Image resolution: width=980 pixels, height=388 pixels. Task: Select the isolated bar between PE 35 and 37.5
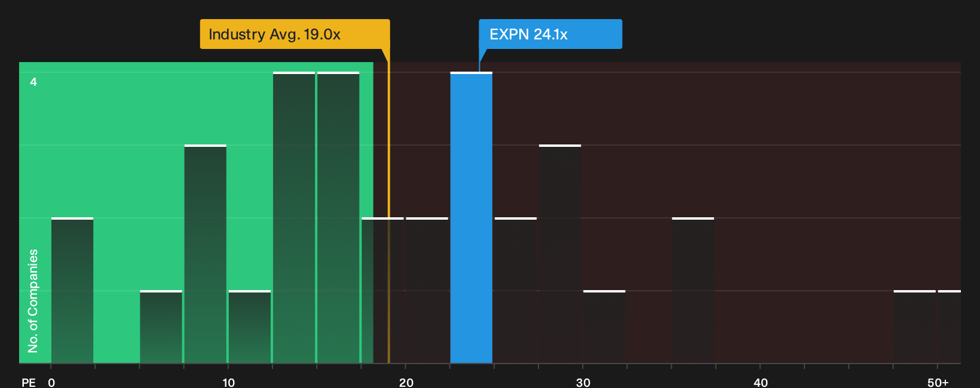(693, 291)
